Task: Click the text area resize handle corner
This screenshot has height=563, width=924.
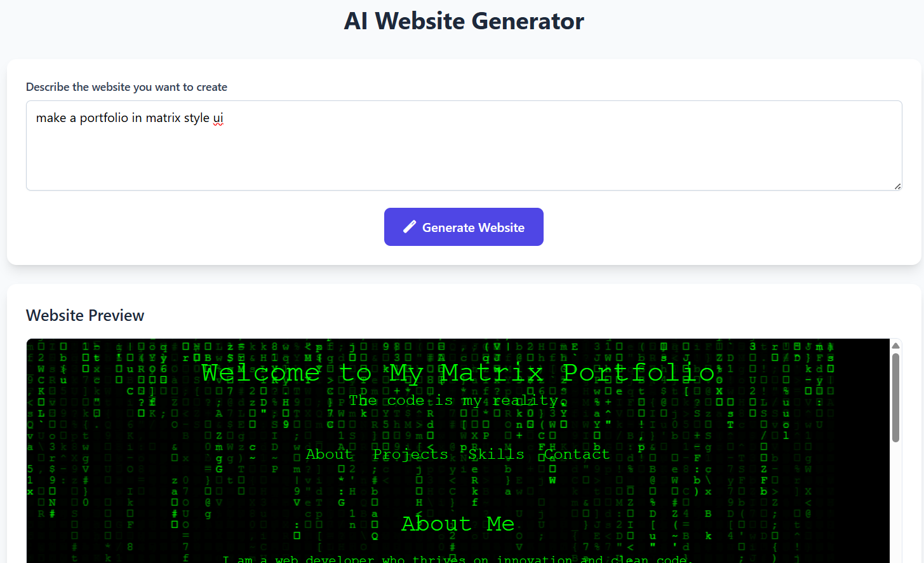Action: (897, 186)
